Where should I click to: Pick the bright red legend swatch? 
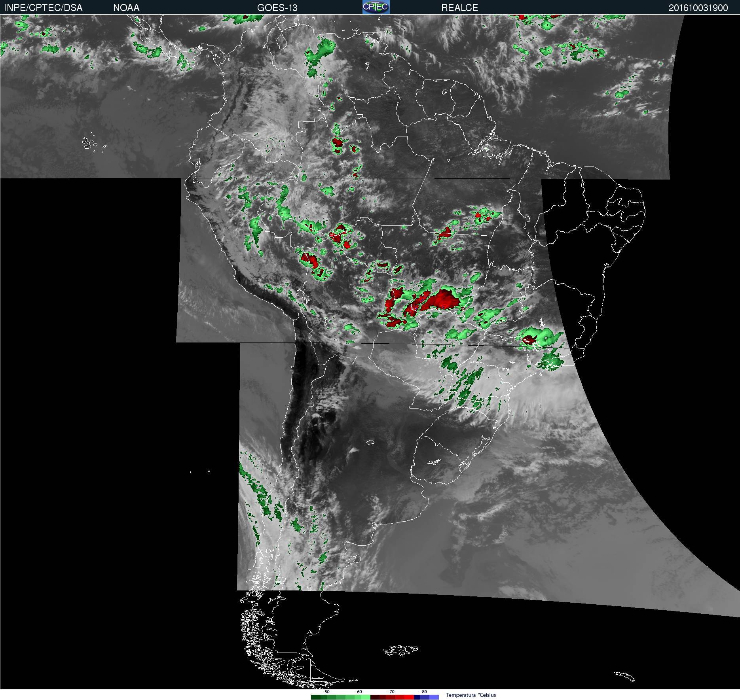(409, 697)
